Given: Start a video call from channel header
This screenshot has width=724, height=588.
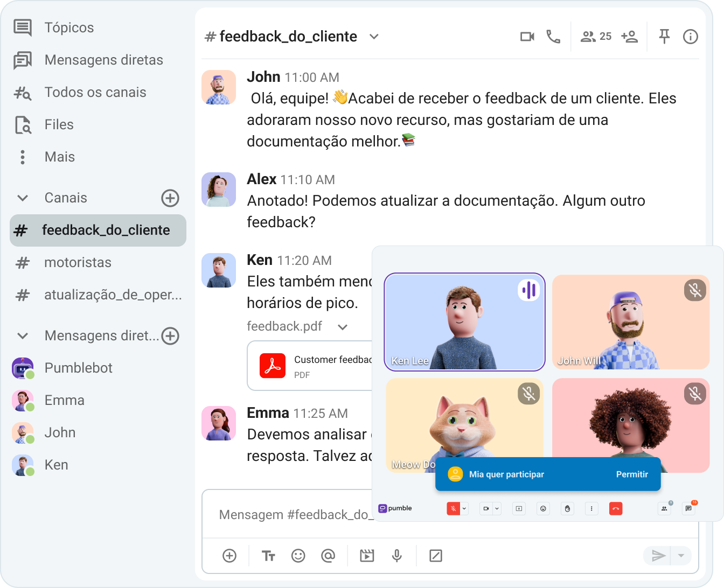Looking at the screenshot, I should 527,37.
